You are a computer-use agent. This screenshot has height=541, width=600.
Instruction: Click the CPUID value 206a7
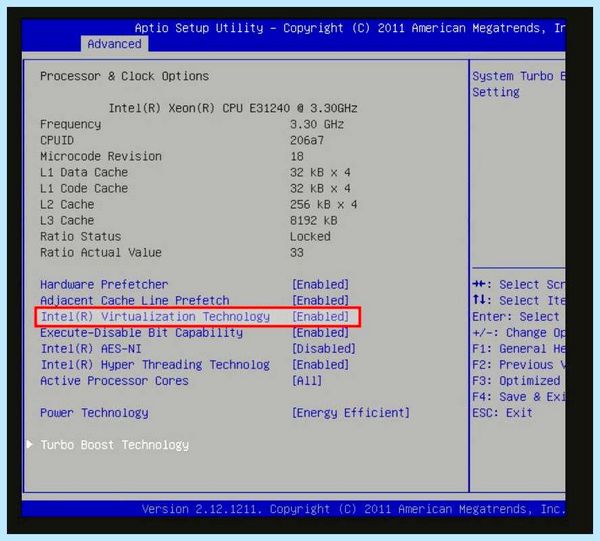307,140
